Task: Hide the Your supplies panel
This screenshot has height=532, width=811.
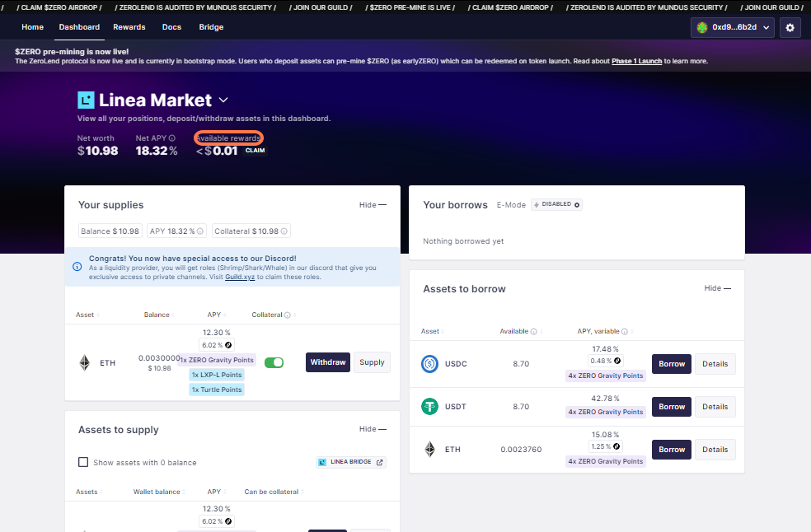Action: 373,205
